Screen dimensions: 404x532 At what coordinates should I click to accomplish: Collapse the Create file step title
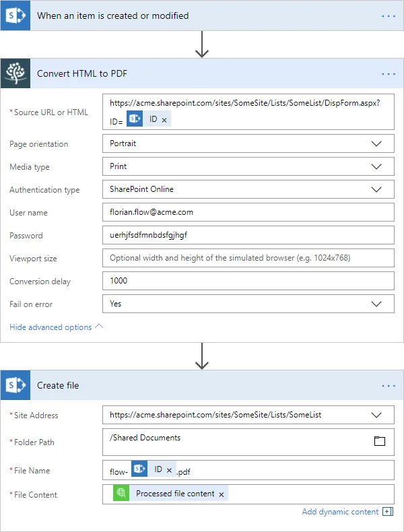click(x=58, y=385)
